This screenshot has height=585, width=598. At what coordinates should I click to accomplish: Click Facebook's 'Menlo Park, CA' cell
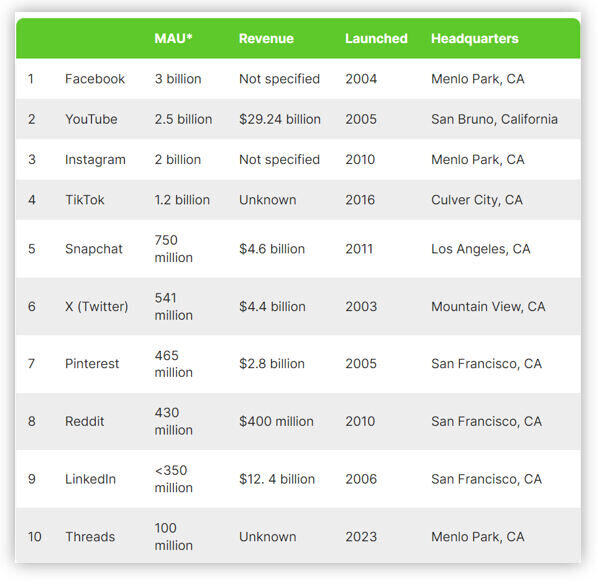coord(477,79)
